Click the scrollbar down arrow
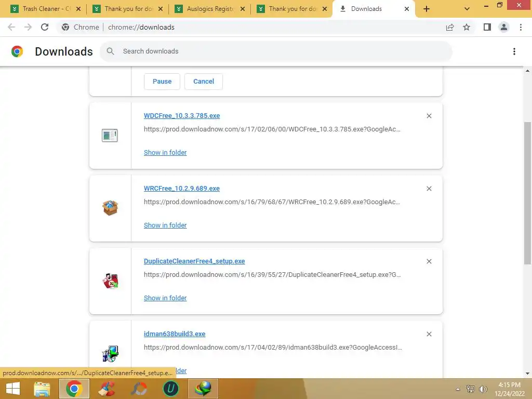 coord(527,374)
